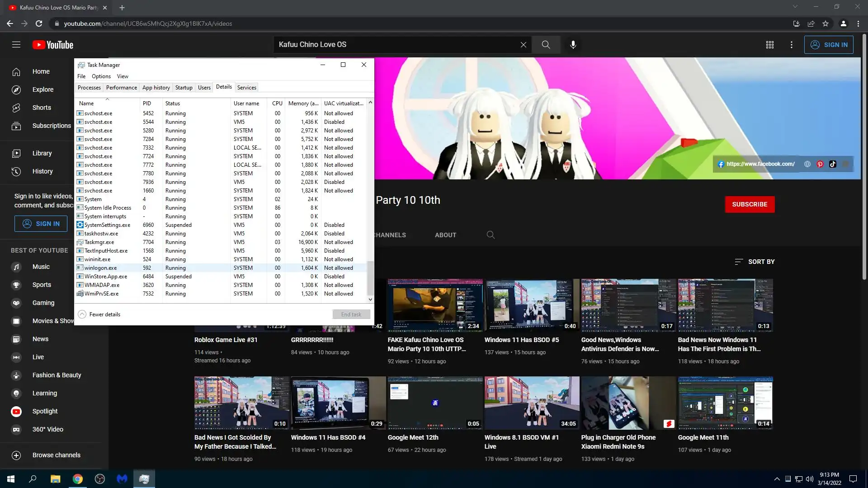Open the channel ABOUT tab
This screenshot has height=488, width=868.
point(445,235)
